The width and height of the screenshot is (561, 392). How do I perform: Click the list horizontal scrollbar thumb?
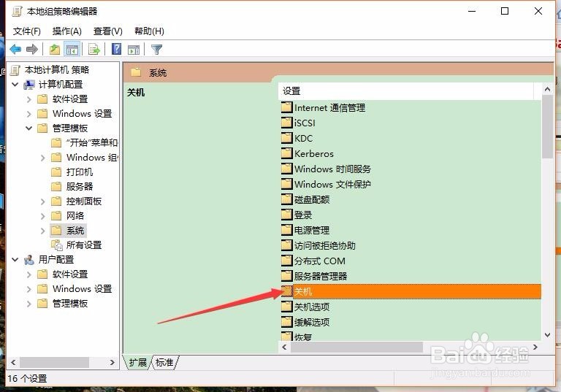pos(356,347)
